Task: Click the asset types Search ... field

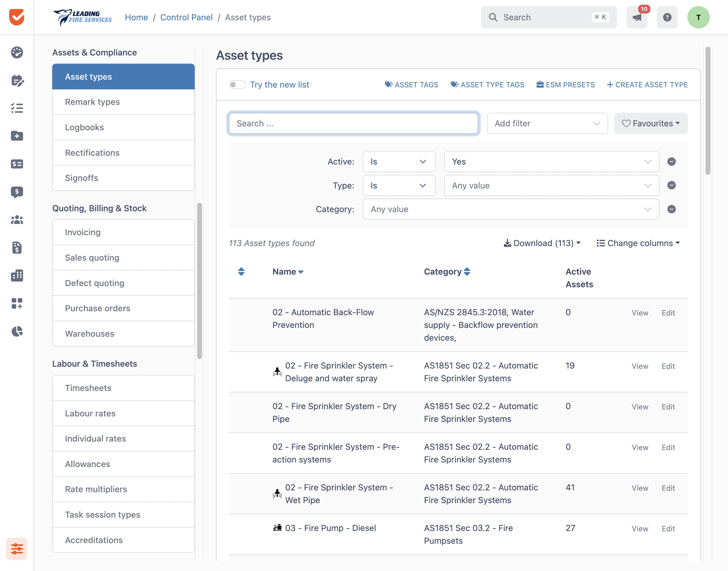Action: point(353,123)
